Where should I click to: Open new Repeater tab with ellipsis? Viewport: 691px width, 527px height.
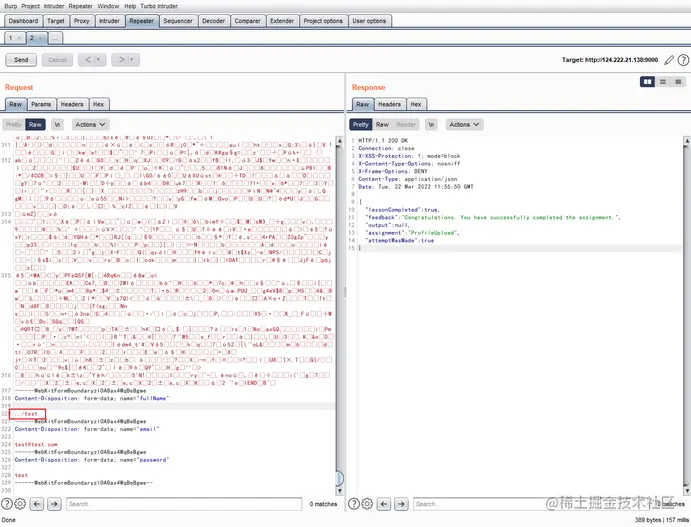[55, 38]
